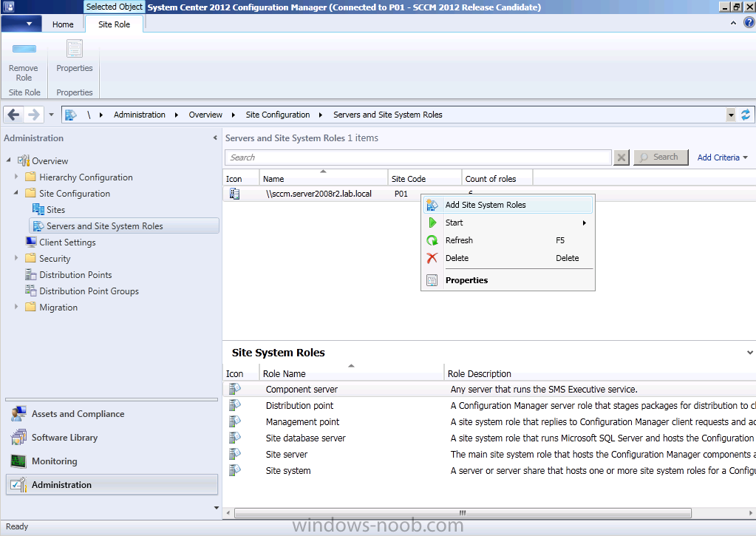The image size is (756, 536).
Task: Select Refresh in the context menu
Action: tap(508, 240)
